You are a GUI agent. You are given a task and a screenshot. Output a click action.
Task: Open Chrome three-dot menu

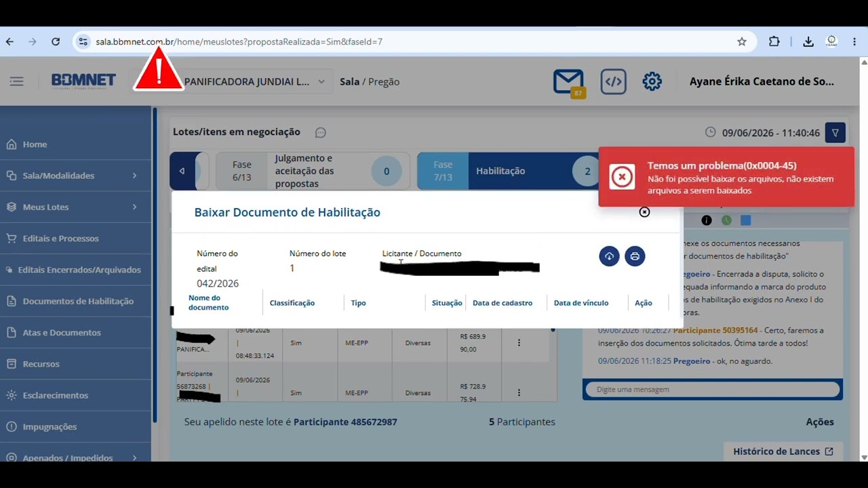tap(854, 41)
